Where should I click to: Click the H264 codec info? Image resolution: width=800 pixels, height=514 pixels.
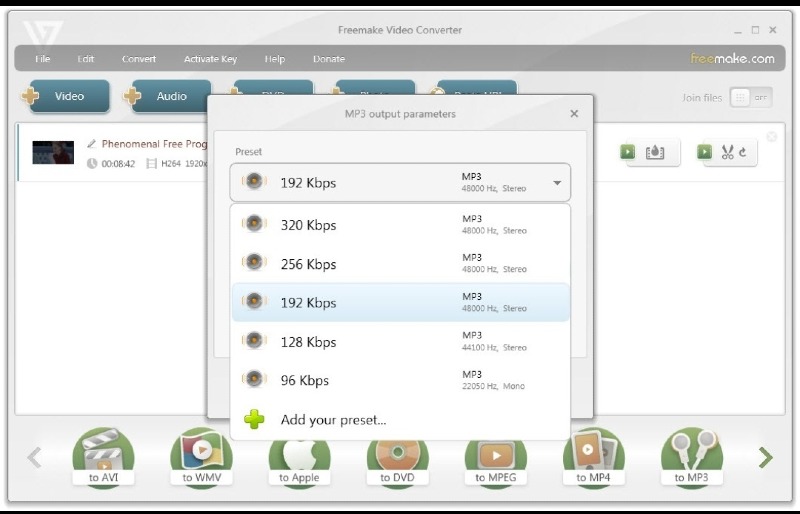click(170, 164)
